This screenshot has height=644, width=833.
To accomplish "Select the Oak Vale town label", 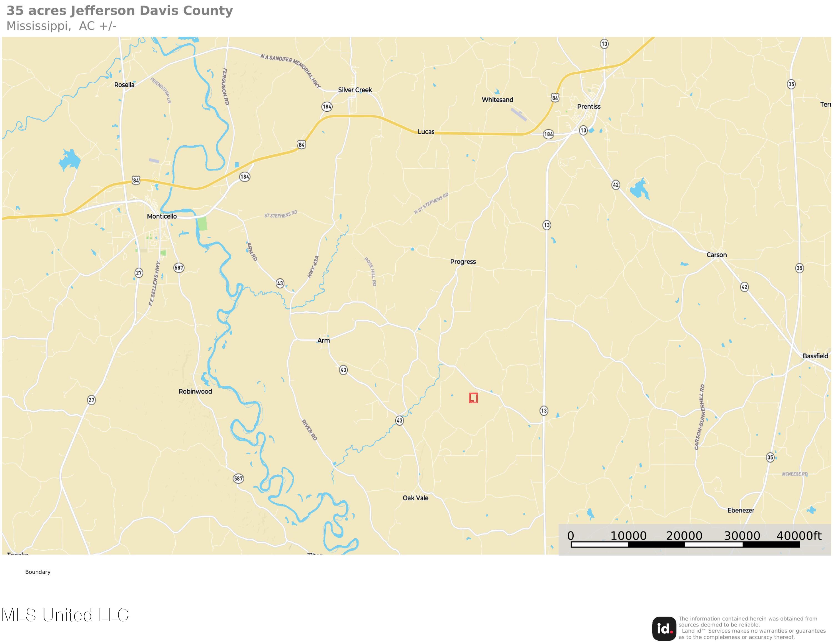I will pyautogui.click(x=415, y=498).
